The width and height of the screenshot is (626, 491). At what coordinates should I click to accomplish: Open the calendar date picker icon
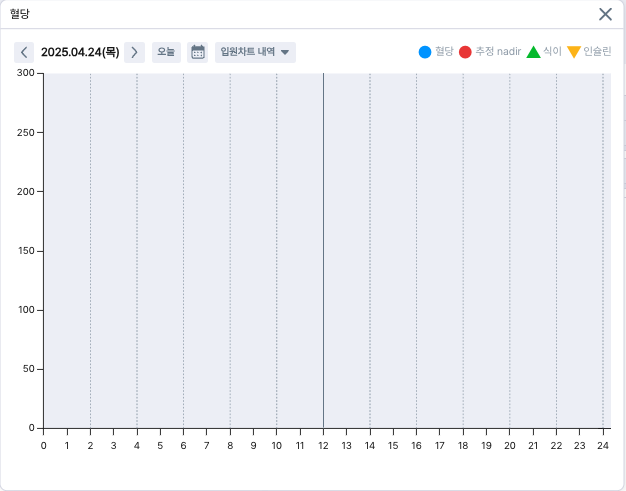(x=198, y=52)
